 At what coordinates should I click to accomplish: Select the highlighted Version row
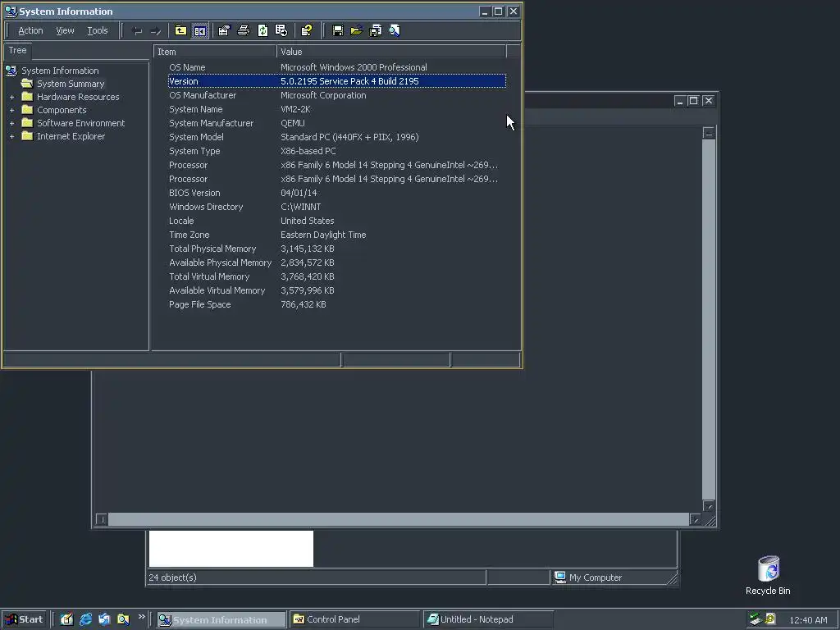(x=337, y=81)
